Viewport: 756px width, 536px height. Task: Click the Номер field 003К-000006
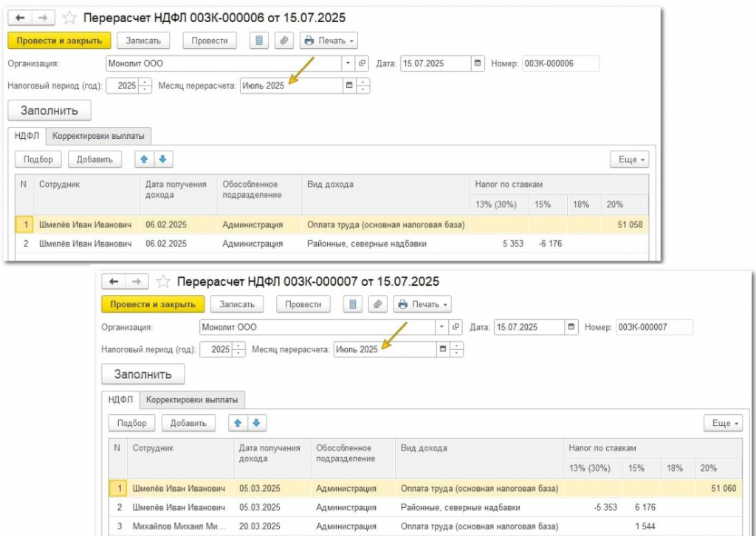tap(561, 63)
